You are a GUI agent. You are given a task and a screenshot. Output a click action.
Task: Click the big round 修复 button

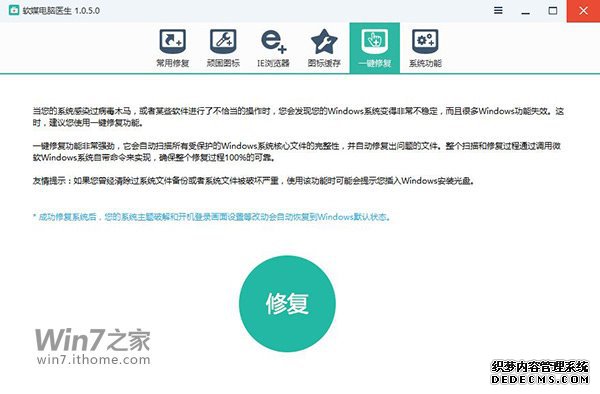[x=287, y=304]
